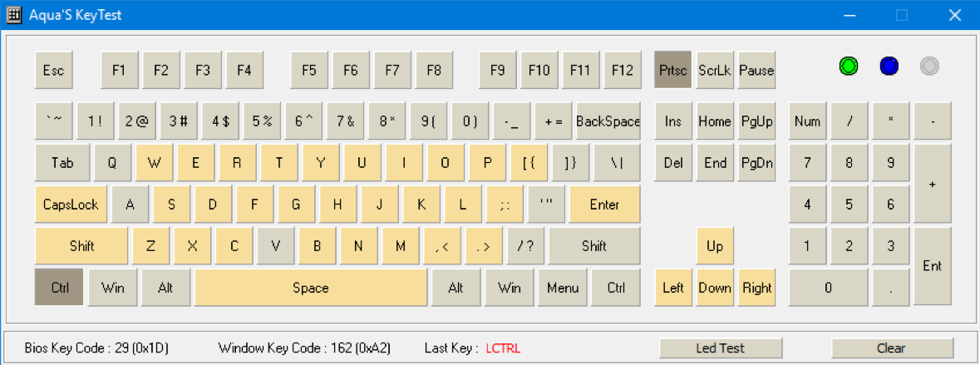This screenshot has height=365, width=980.
Task: Click the Menu key
Action: (563, 288)
